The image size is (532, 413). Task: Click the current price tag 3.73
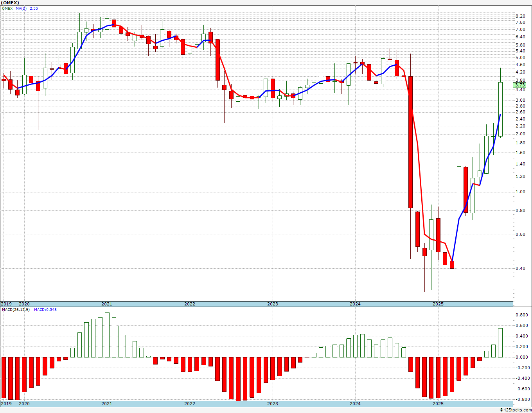click(x=520, y=85)
